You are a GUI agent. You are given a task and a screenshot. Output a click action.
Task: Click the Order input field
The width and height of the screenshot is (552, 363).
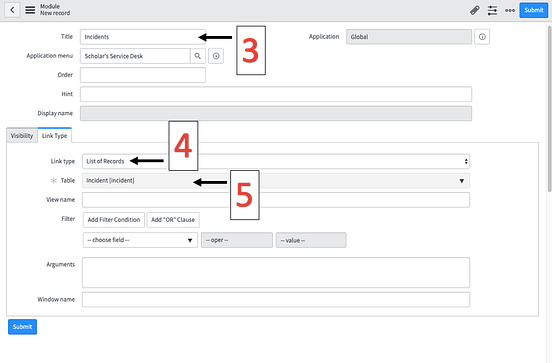pos(143,75)
